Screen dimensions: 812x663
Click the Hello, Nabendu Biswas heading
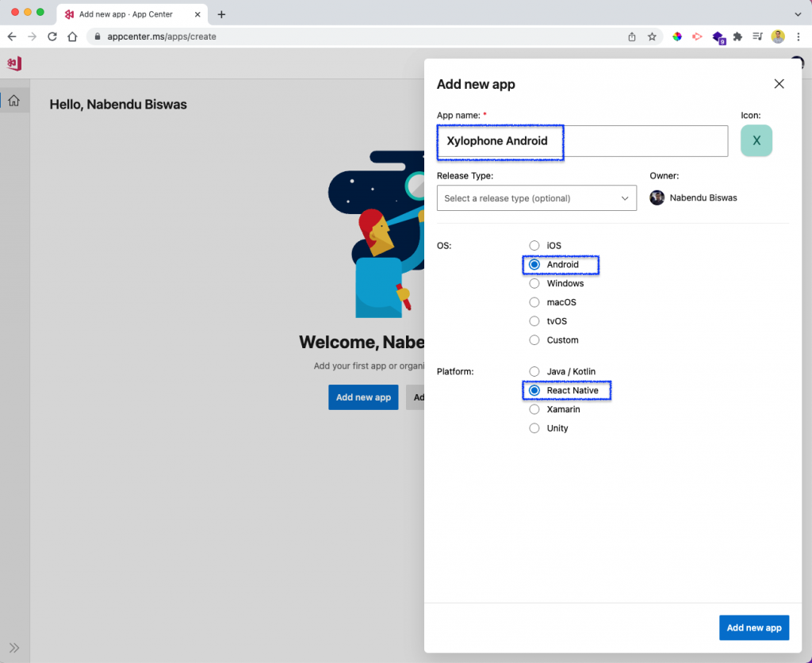coord(118,105)
